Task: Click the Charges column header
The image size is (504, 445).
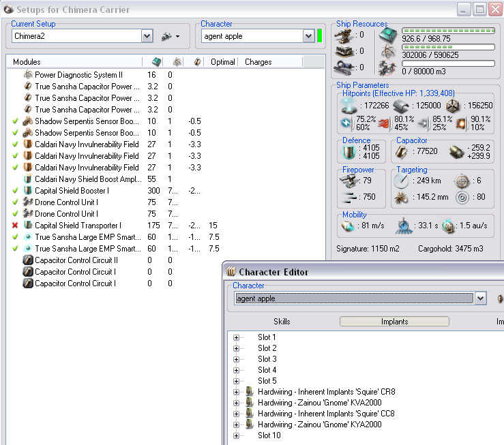Action: pyautogui.click(x=270, y=61)
